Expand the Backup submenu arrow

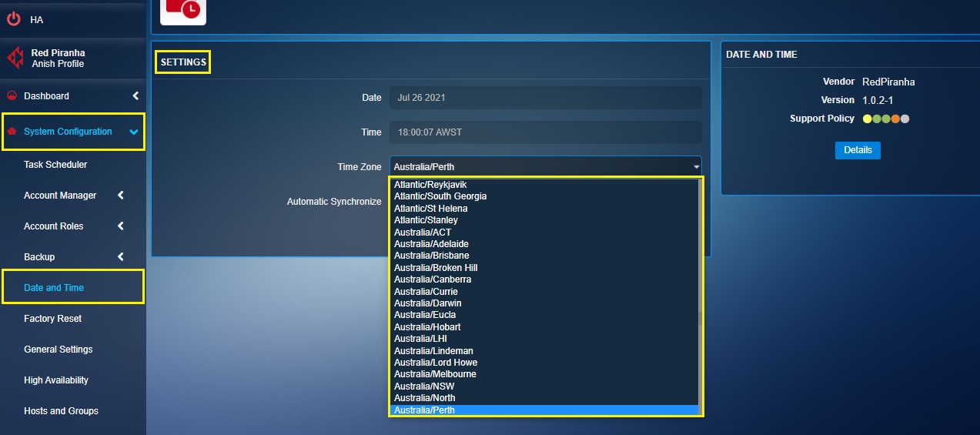[121, 257]
